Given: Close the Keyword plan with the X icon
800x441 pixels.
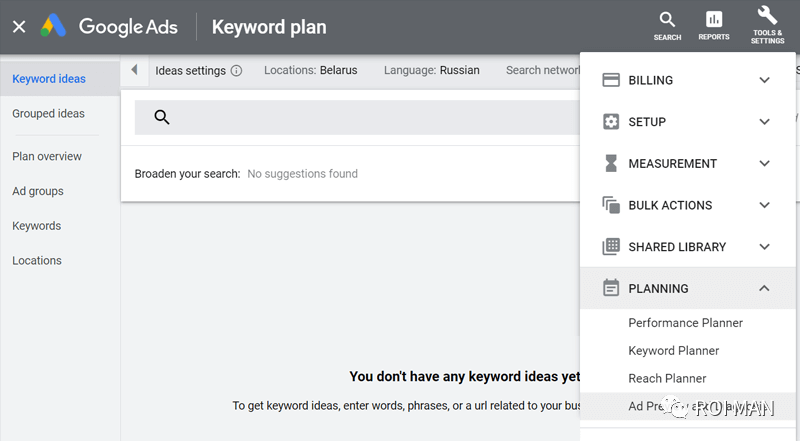Looking at the screenshot, I should pyautogui.click(x=19, y=27).
